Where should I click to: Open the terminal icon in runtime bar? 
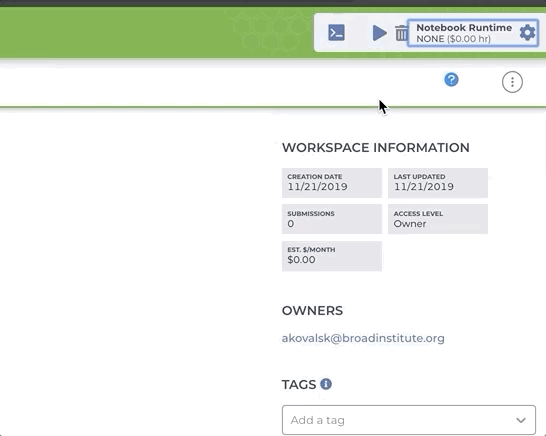(336, 33)
